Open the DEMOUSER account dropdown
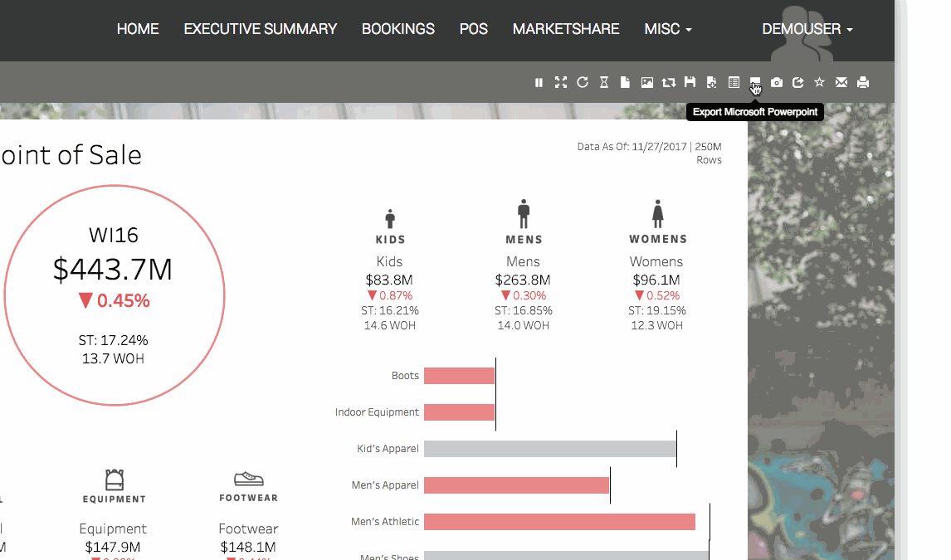This screenshot has width=951, height=560. click(807, 29)
